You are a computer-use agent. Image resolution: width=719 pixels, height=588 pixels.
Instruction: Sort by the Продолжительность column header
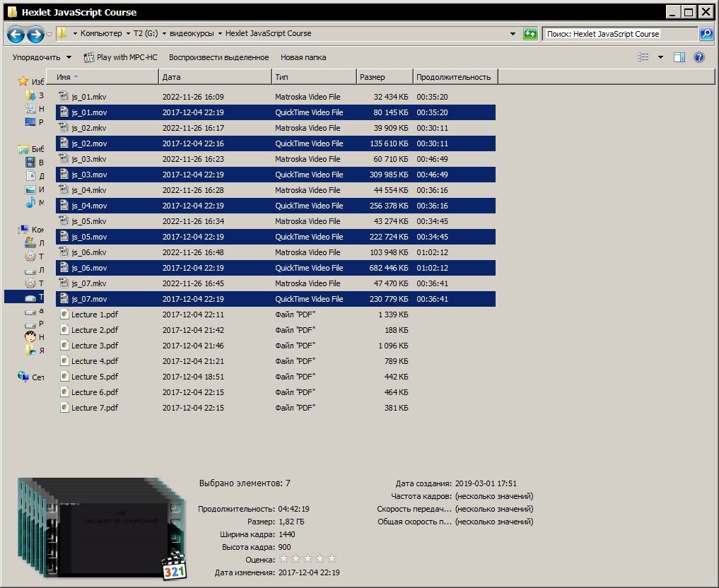pyautogui.click(x=455, y=76)
